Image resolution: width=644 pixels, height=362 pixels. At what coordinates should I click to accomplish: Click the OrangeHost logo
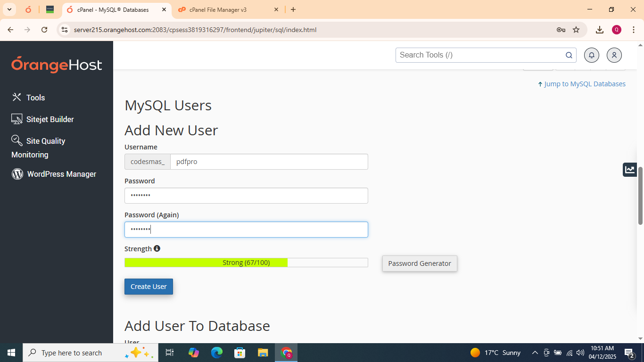(57, 66)
